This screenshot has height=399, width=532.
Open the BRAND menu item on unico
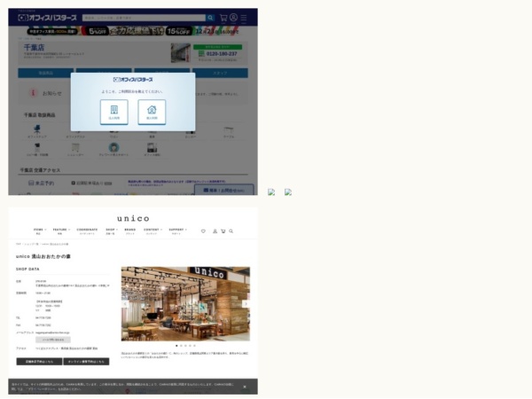[130, 231]
